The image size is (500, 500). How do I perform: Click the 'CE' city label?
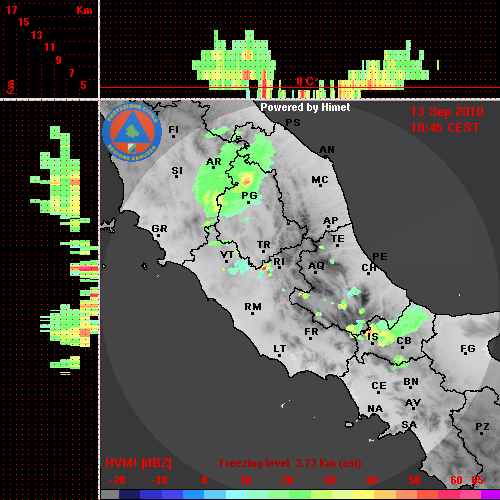[379, 386]
